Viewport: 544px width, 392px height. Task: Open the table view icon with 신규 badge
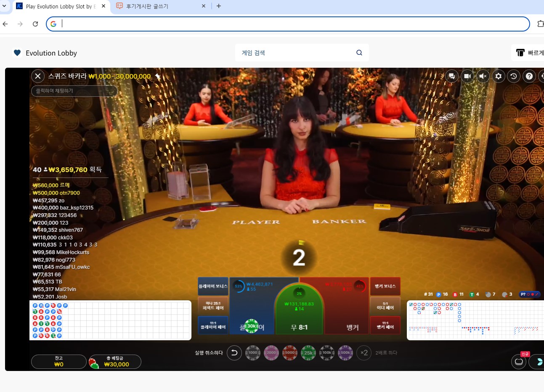pos(519,362)
